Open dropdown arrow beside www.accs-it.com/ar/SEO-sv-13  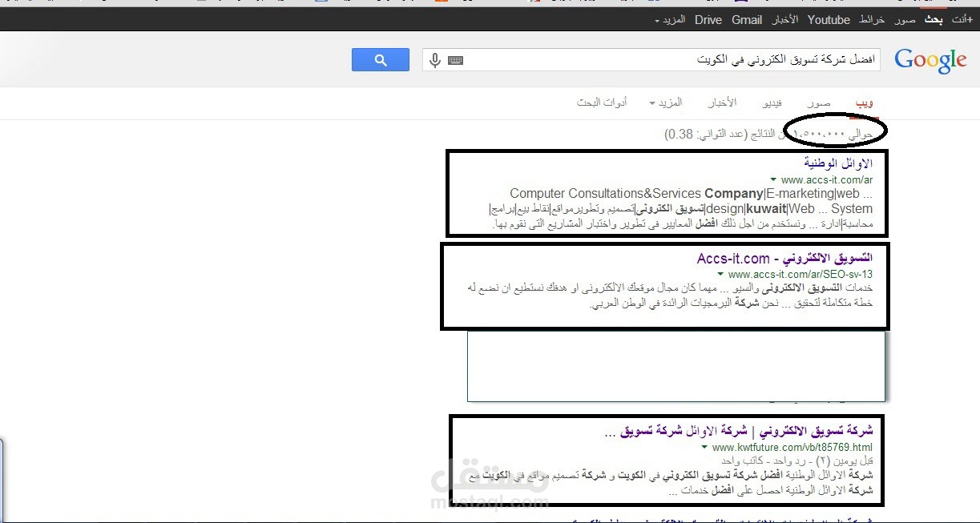[720, 274]
